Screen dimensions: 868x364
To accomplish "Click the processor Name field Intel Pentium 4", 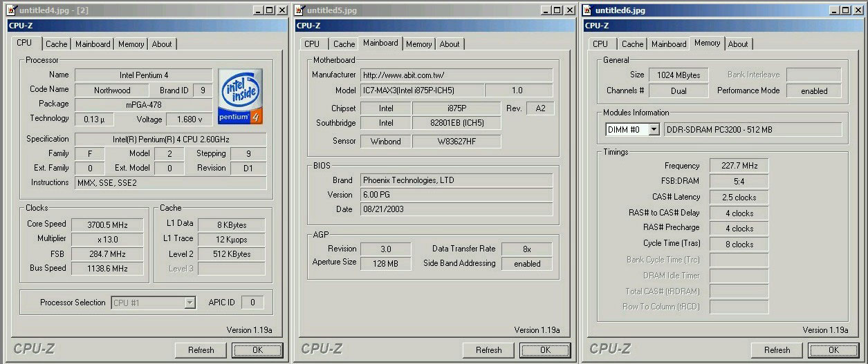I will point(143,75).
